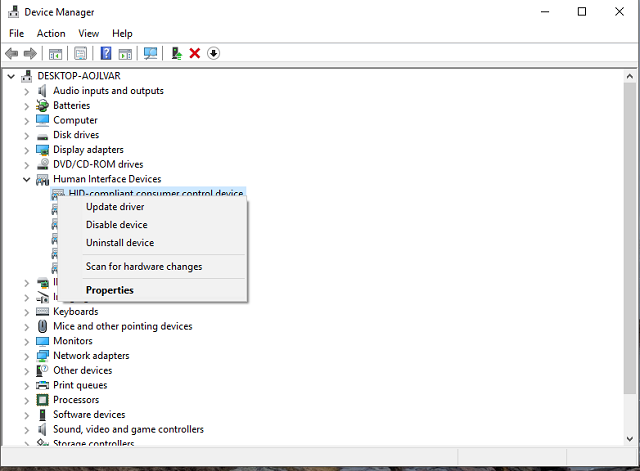
Task: Click the Other devices category icon
Action: click(42, 371)
